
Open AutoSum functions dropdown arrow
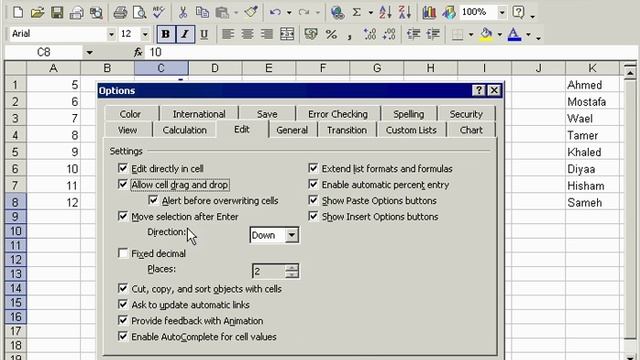coord(371,13)
